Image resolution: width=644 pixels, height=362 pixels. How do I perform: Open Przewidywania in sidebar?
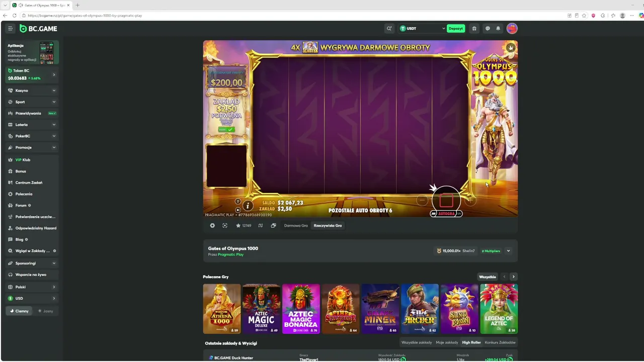[32, 113]
